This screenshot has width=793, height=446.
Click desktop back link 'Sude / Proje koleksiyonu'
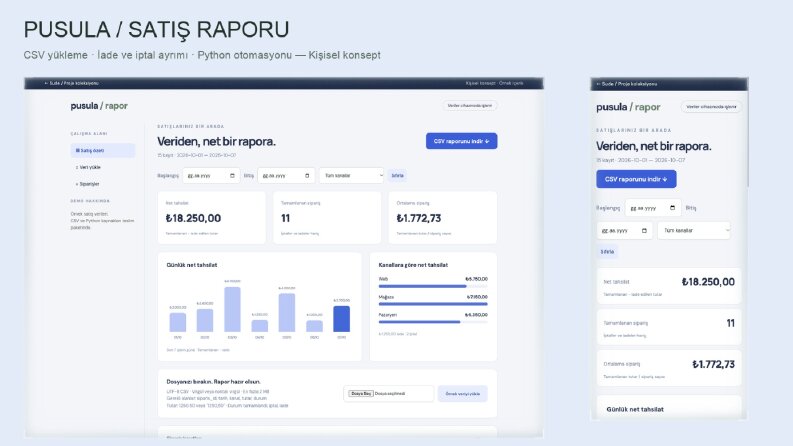[71, 83]
